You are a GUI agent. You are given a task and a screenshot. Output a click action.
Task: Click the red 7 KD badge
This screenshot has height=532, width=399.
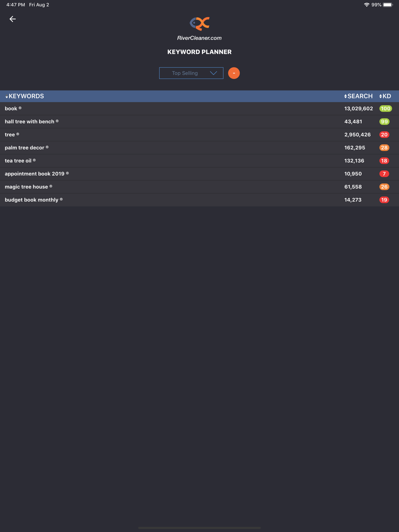(x=384, y=174)
